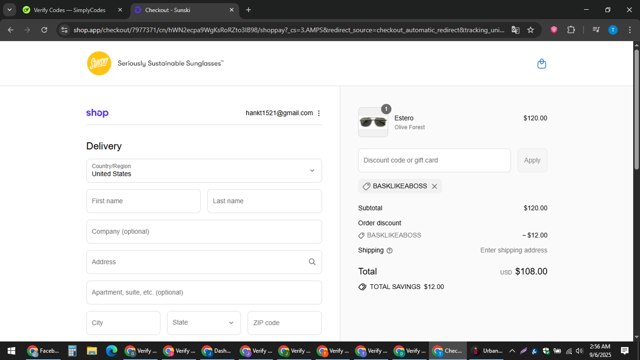Screen dimensions: 640x360
Task: Open a new browser tab
Action: [248, 10]
